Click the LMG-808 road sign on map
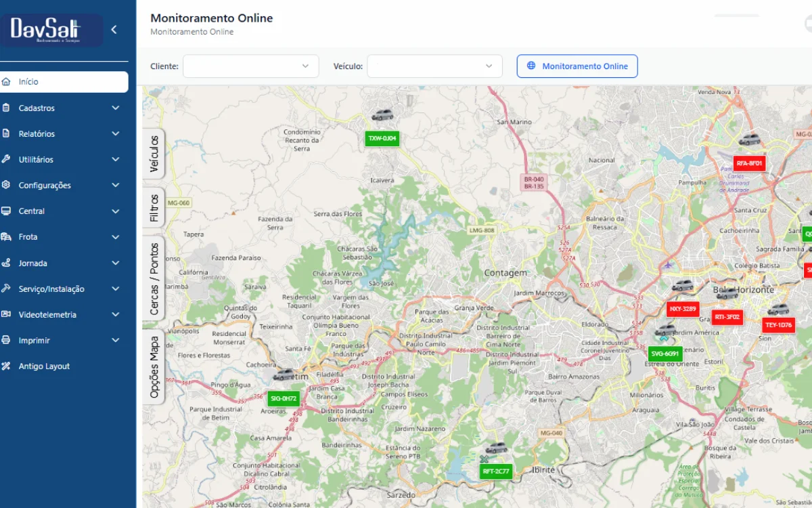812x508 pixels. 482,230
